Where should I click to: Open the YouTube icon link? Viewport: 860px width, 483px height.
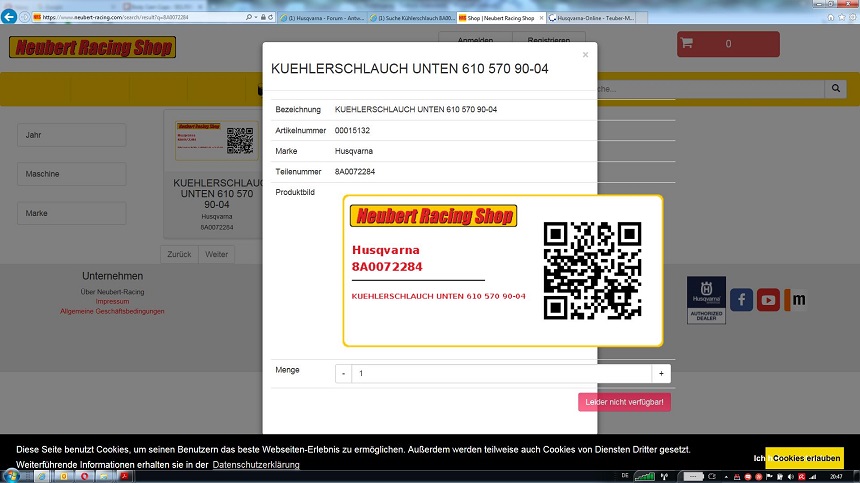(768, 300)
